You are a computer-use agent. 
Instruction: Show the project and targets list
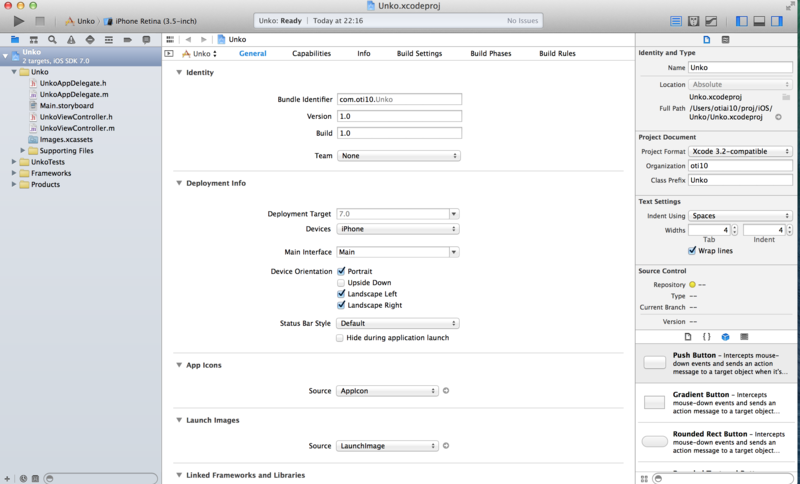tap(169, 54)
